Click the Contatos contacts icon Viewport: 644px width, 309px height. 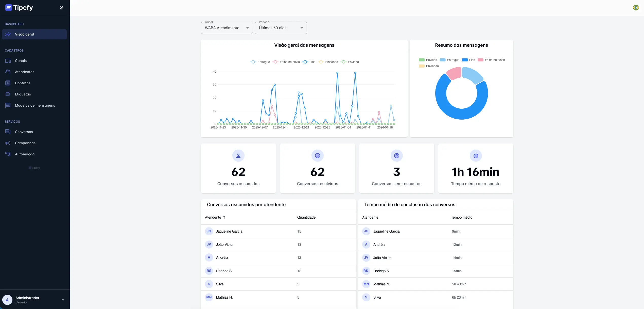click(x=8, y=83)
